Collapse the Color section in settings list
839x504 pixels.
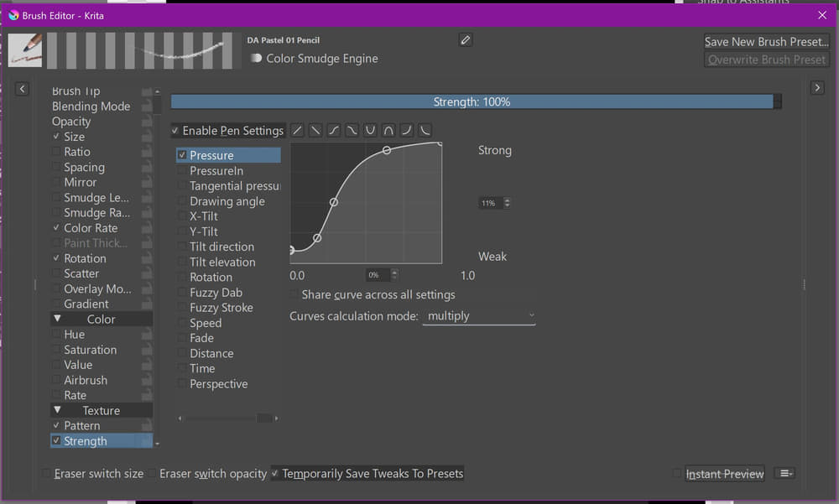point(57,320)
